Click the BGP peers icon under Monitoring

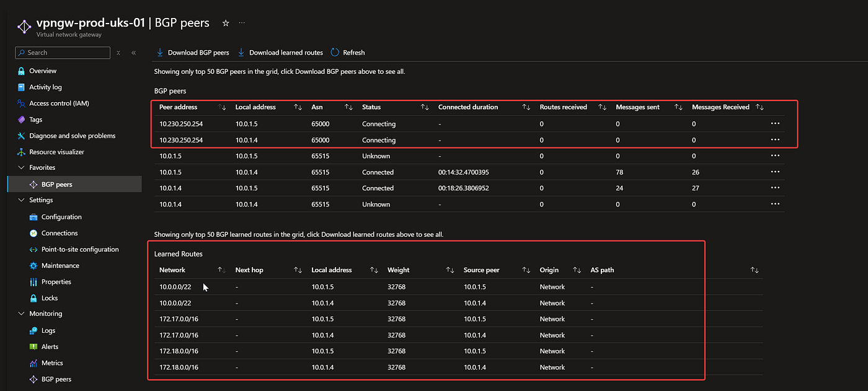point(33,379)
